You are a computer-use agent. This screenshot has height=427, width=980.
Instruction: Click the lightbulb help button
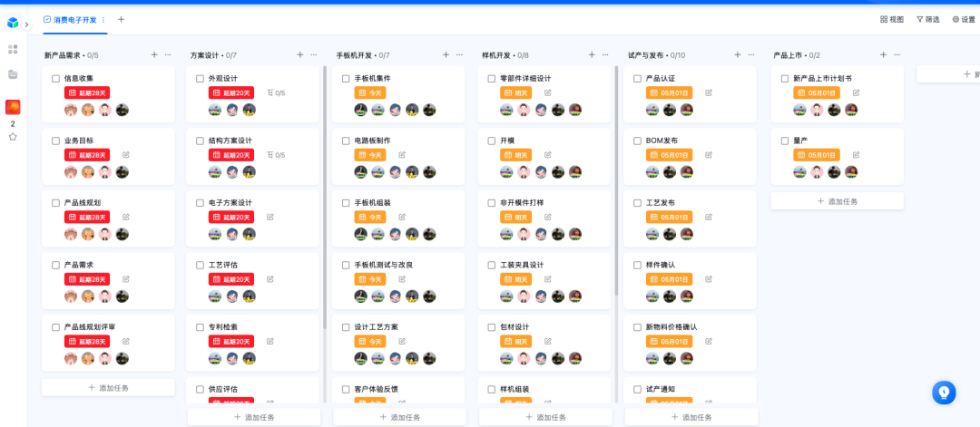[944, 393]
